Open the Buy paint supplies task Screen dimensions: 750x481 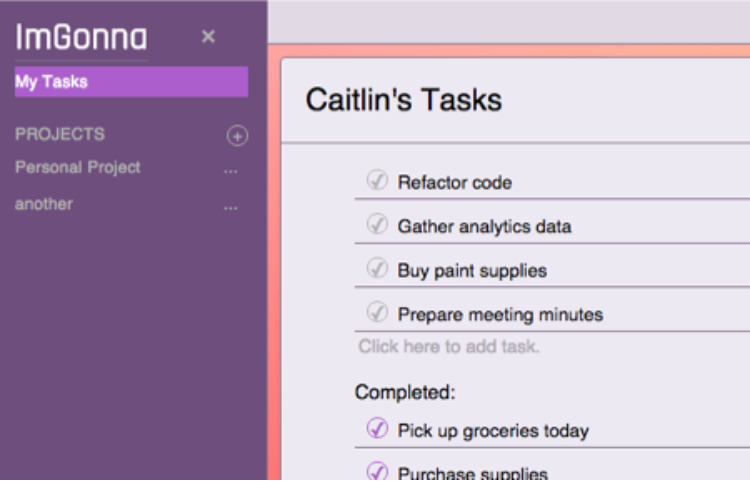coord(472,271)
